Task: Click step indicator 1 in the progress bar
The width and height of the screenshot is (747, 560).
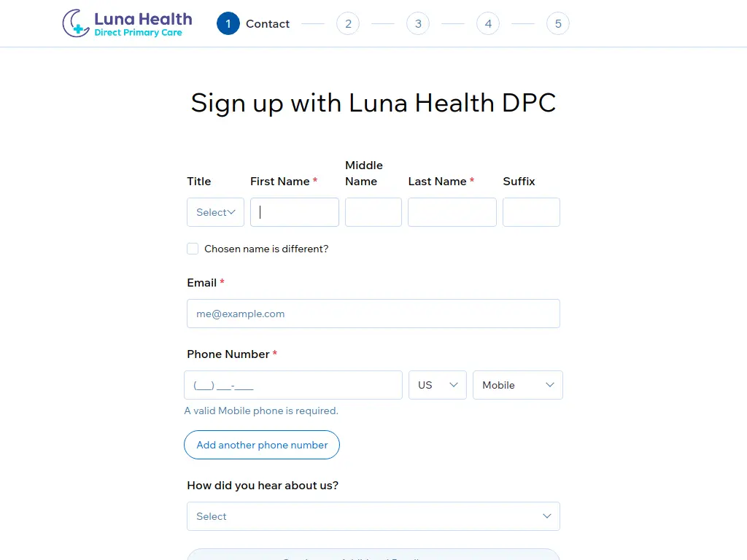Action: tap(228, 23)
